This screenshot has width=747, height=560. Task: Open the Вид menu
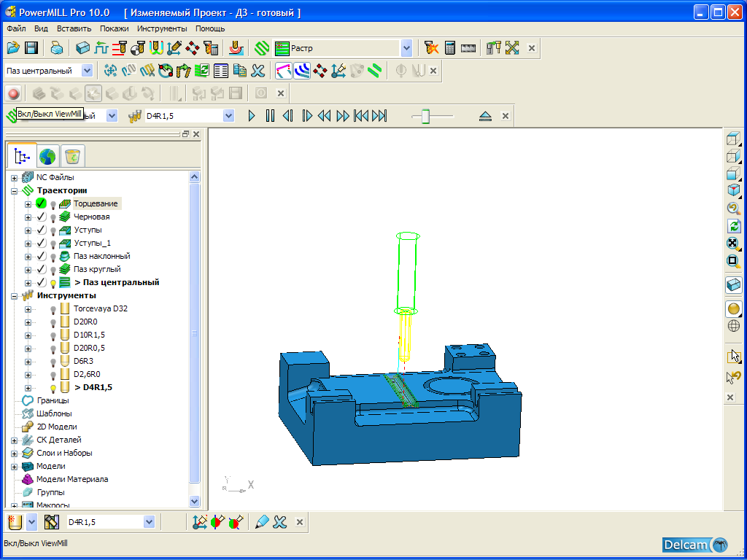click(x=41, y=28)
